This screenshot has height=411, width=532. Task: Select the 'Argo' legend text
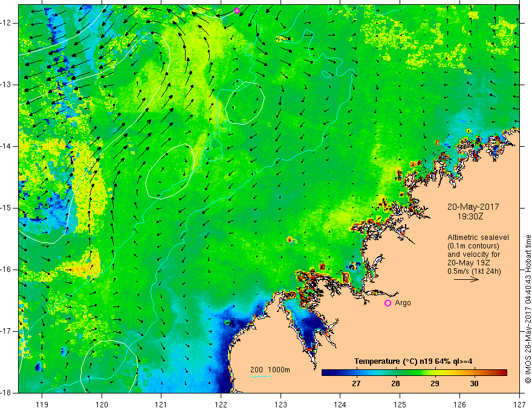(x=403, y=303)
